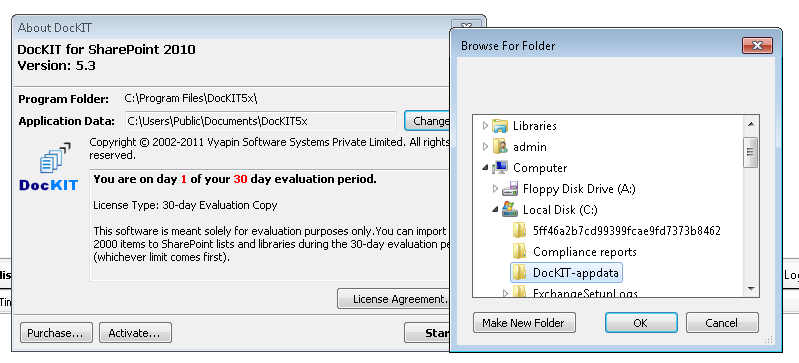The width and height of the screenshot is (799, 363).
Task: Expand the admin tree node
Action: tap(485, 147)
